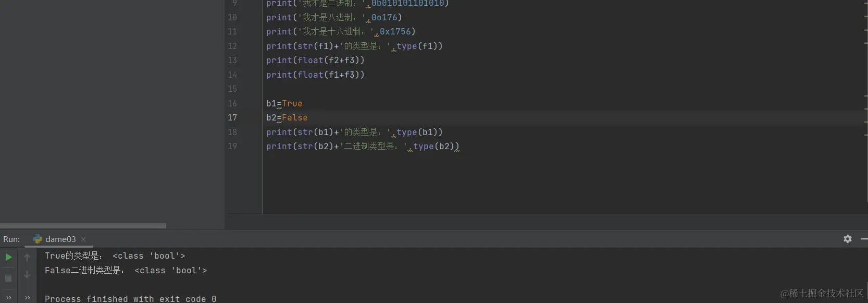Expand more console actions double chevron beside output
868x303 pixels.
pyautogui.click(x=27, y=298)
